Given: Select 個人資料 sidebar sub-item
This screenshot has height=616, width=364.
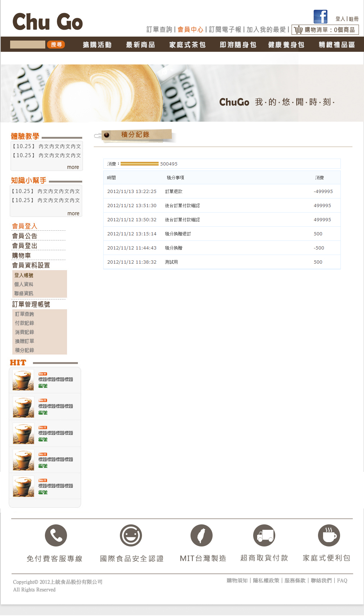Looking at the screenshot, I should point(24,284).
